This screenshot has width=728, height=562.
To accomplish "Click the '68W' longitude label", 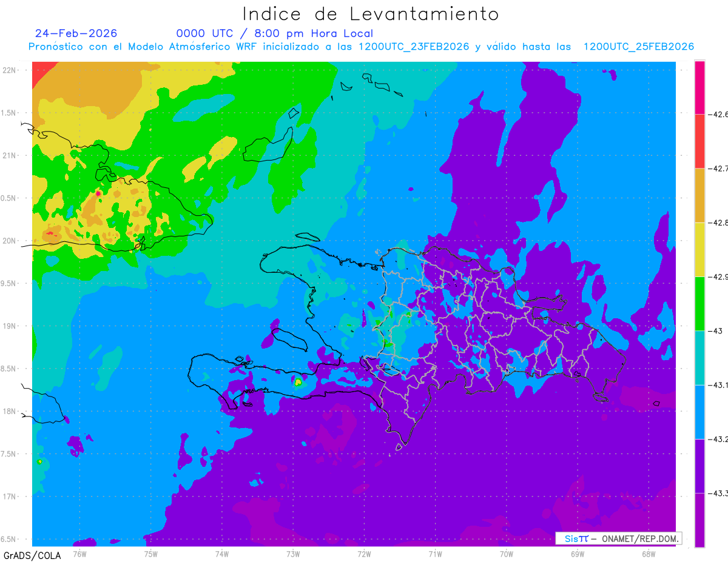I will 649,554.
